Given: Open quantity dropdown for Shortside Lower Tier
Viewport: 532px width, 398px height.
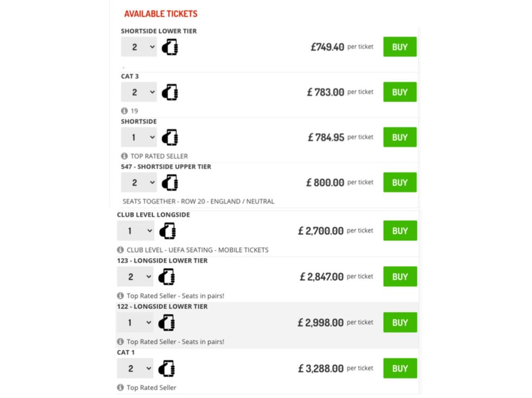Looking at the screenshot, I should (x=139, y=47).
